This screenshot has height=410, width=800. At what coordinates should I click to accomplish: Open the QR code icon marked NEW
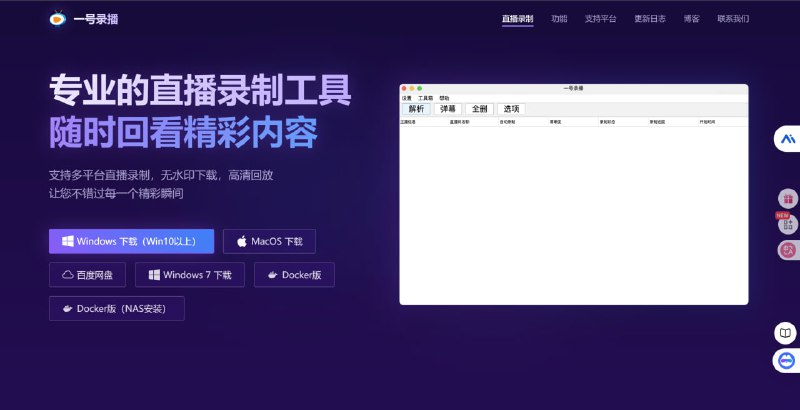click(788, 225)
